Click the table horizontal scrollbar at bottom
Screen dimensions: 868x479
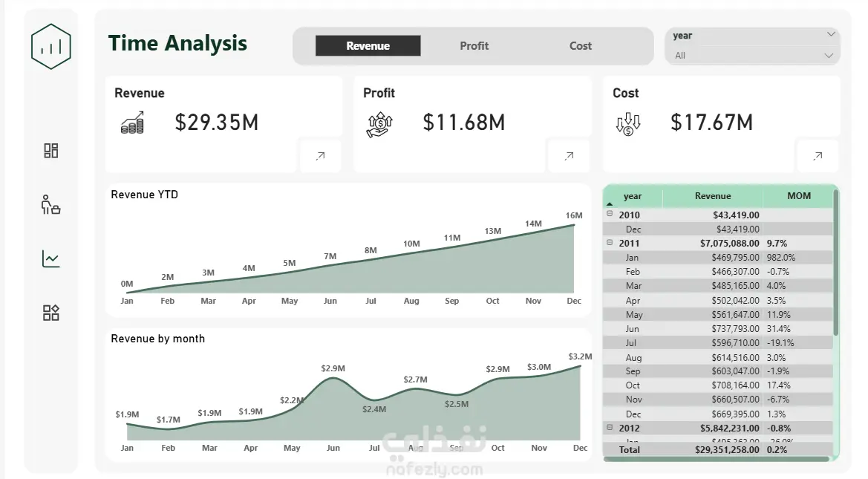pos(717,459)
